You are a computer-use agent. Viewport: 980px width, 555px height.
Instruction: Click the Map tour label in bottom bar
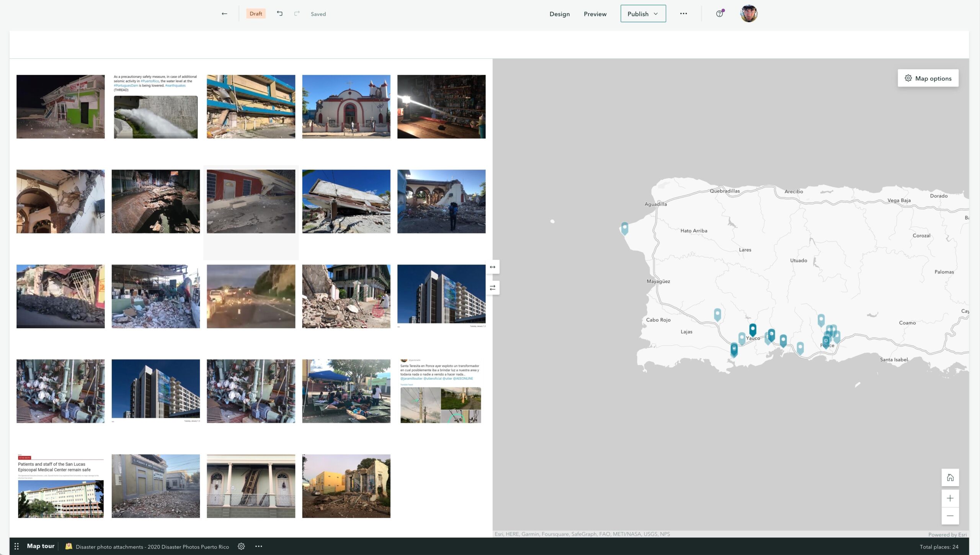click(40, 545)
